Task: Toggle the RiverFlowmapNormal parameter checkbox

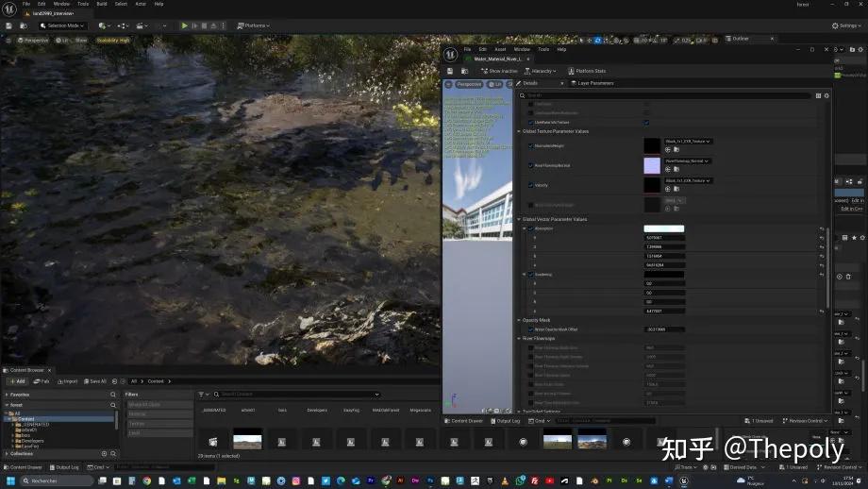Action: pyautogui.click(x=530, y=165)
